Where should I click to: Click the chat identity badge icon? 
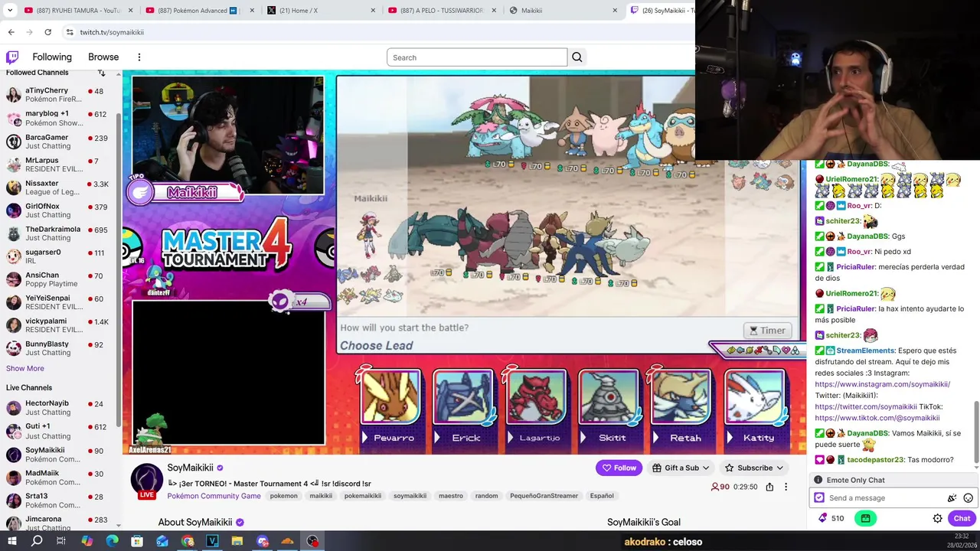819,498
